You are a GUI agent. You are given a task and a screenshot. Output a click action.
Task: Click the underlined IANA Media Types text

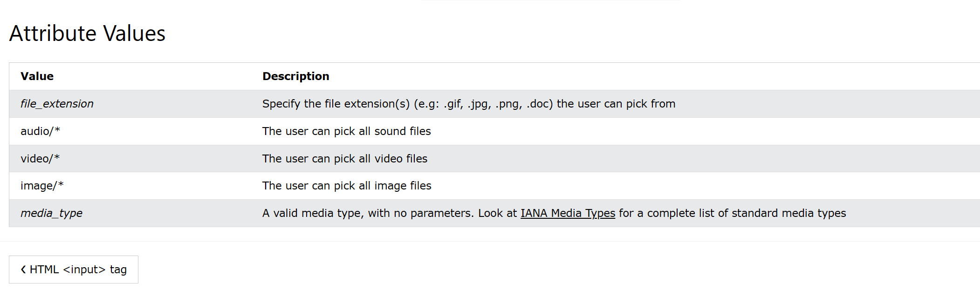[x=568, y=213]
